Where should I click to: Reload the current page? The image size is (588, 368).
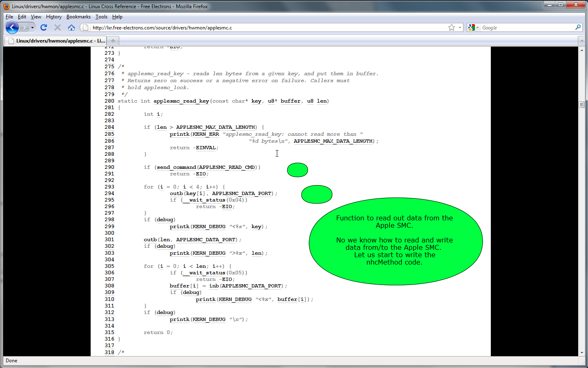pyautogui.click(x=44, y=27)
